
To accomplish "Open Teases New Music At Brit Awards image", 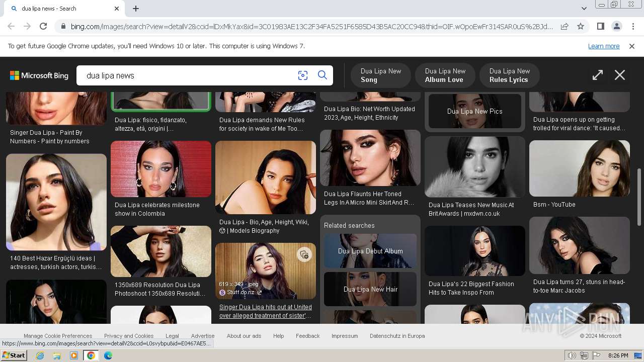I will [x=475, y=167].
